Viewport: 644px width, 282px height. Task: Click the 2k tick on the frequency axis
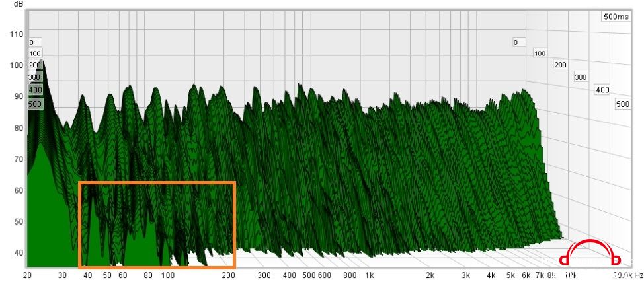[430, 275]
